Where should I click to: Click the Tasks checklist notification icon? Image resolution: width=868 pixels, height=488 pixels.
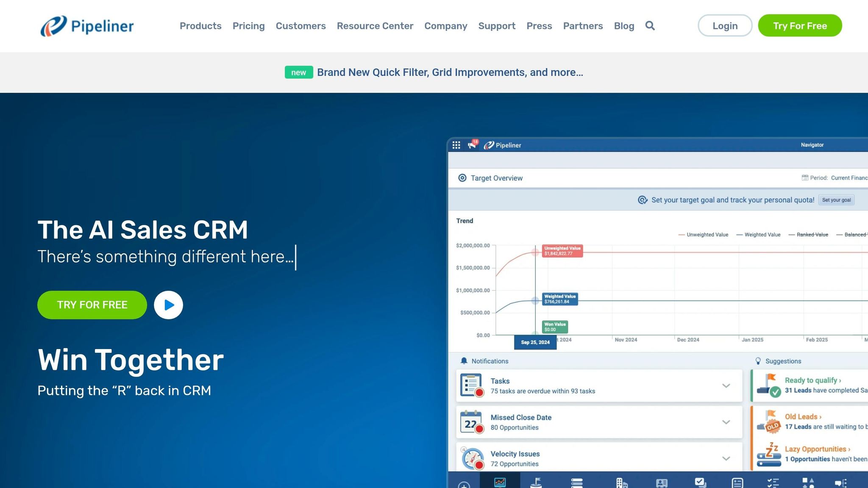[x=472, y=385]
